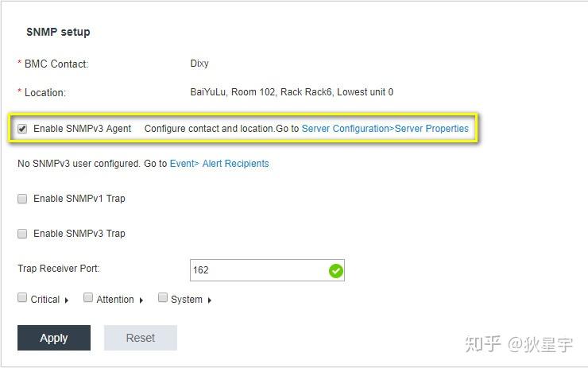Toggle the Enable SNMPv3 Agent checkbox

pos(22,129)
